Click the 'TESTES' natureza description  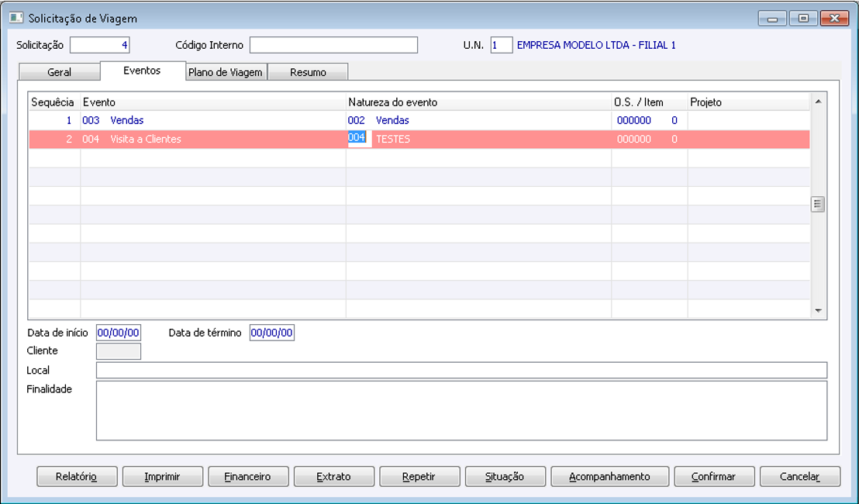click(x=393, y=139)
